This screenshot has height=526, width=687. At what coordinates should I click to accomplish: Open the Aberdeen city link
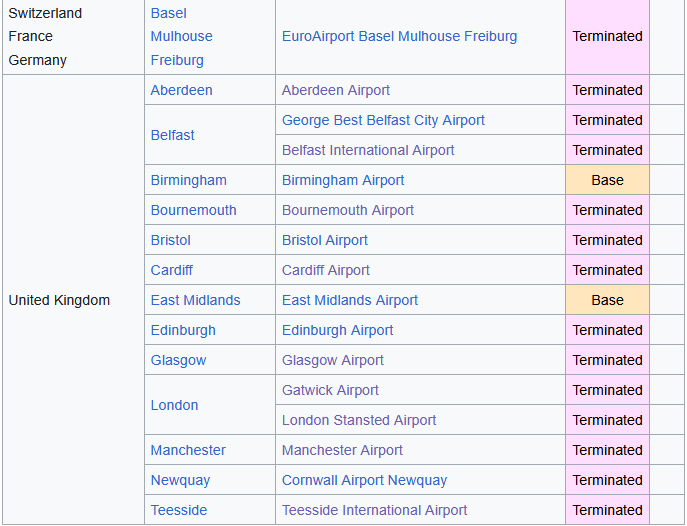(x=181, y=90)
